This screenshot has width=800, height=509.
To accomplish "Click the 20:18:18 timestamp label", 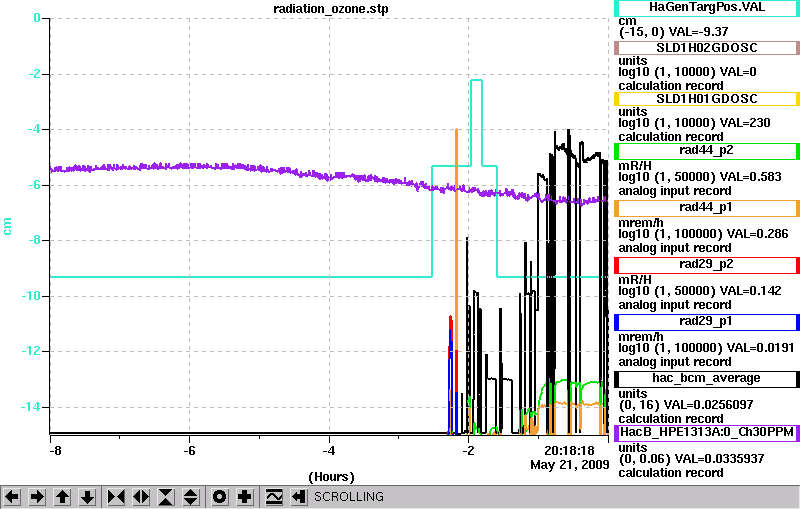I will tap(569, 451).
